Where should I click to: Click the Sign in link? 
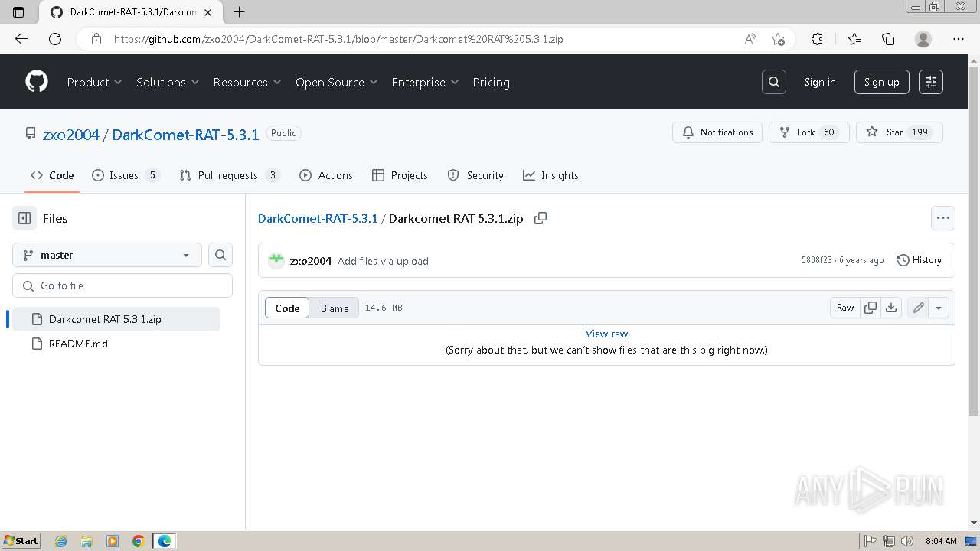click(x=820, y=82)
